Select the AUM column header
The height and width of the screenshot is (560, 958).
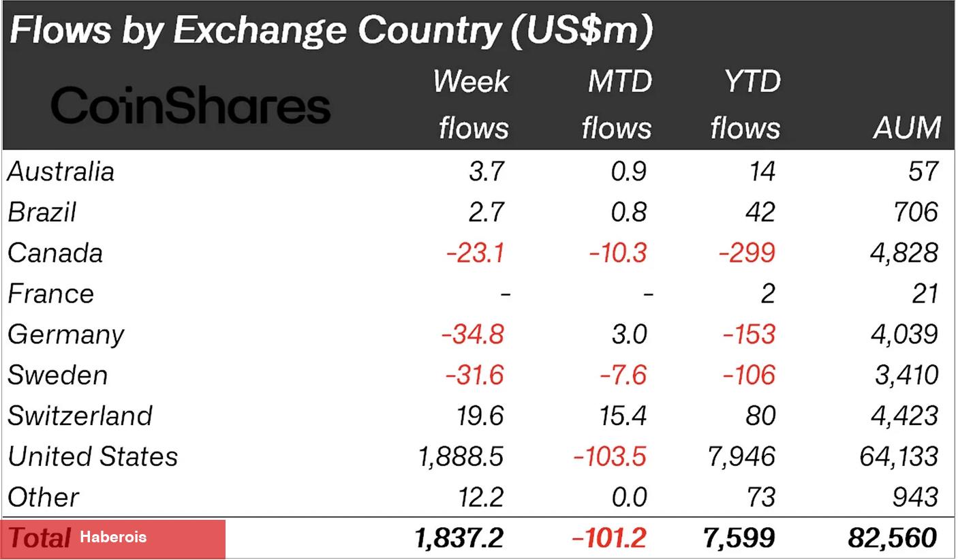point(908,128)
